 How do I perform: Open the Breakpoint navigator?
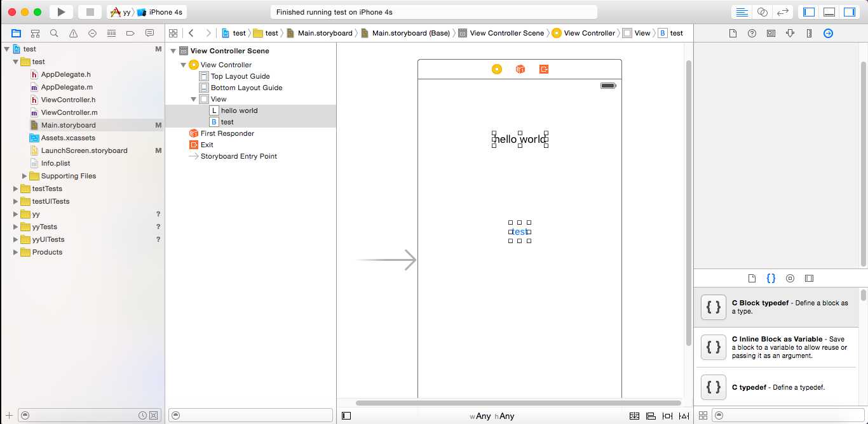tap(130, 33)
